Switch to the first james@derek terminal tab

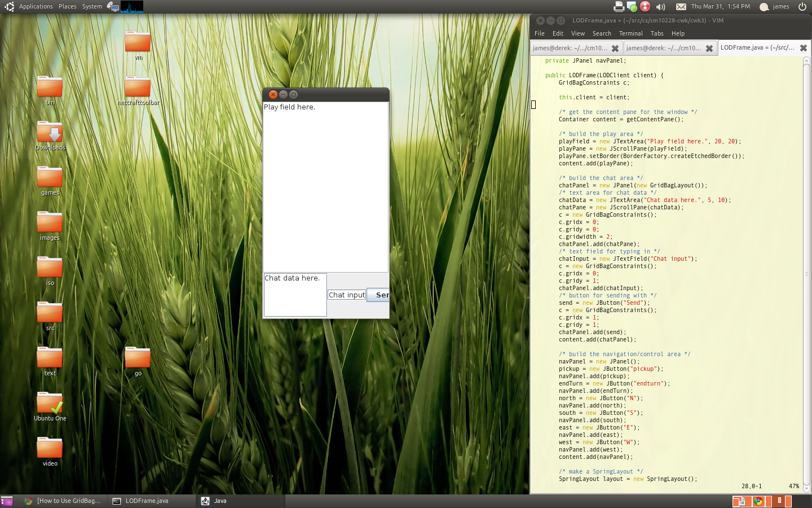(x=570, y=48)
